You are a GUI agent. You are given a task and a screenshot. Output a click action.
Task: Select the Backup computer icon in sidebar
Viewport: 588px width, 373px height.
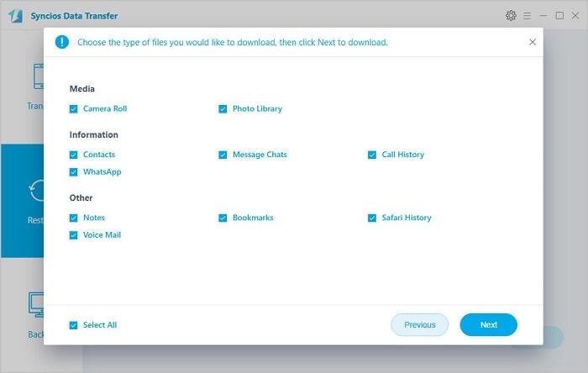(37, 304)
